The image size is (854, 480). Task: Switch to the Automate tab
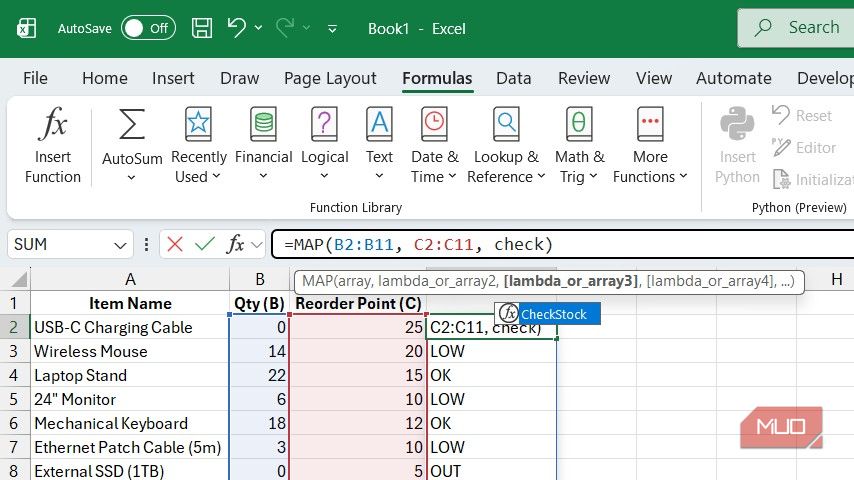pyautogui.click(x=733, y=78)
